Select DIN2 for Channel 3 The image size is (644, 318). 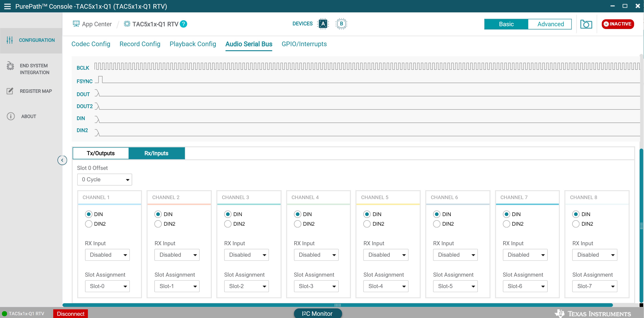click(x=228, y=224)
